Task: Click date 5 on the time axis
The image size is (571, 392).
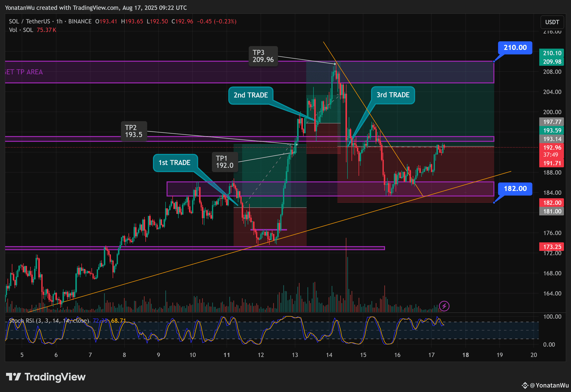Action: click(x=22, y=355)
